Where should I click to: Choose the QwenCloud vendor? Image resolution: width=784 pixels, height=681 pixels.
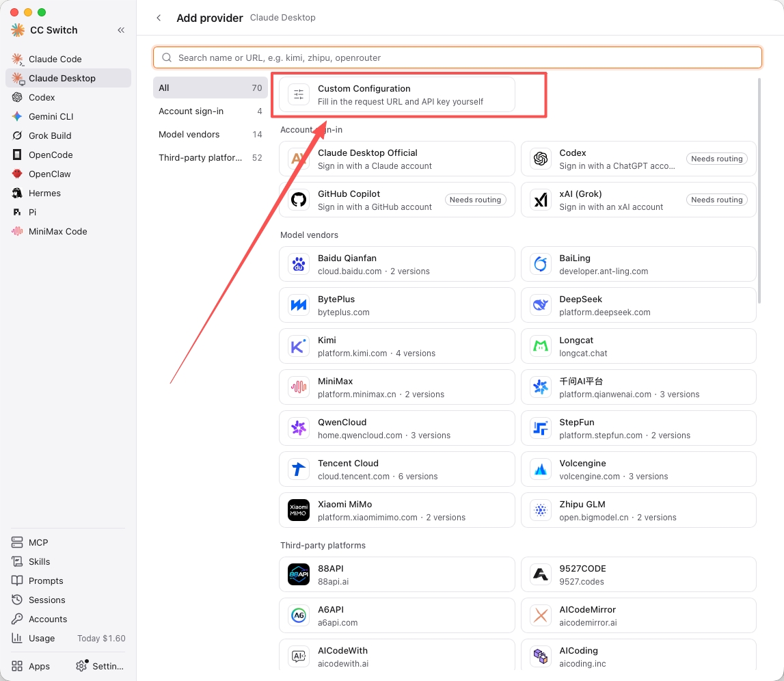(x=397, y=428)
